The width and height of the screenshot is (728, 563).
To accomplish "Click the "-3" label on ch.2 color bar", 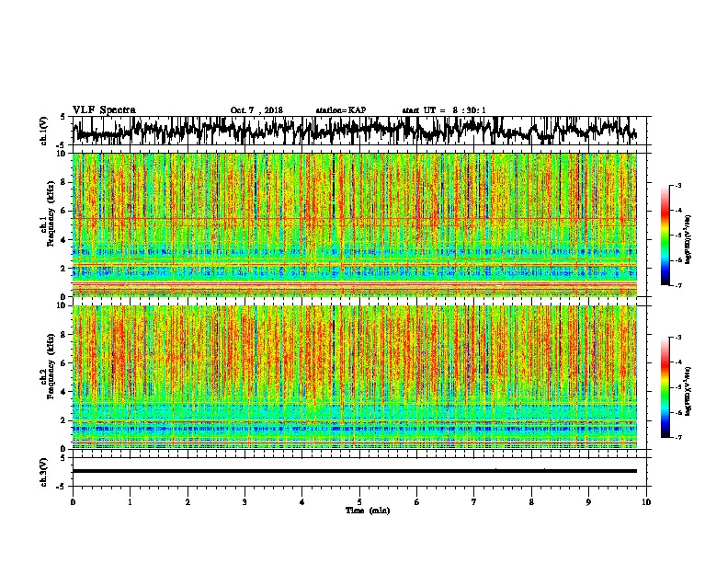I will pyautogui.click(x=677, y=338).
